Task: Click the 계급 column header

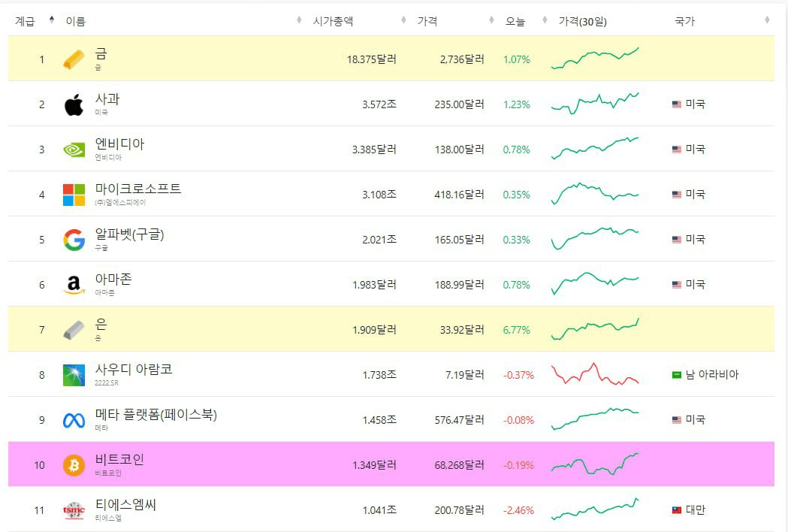Action: coord(25,21)
